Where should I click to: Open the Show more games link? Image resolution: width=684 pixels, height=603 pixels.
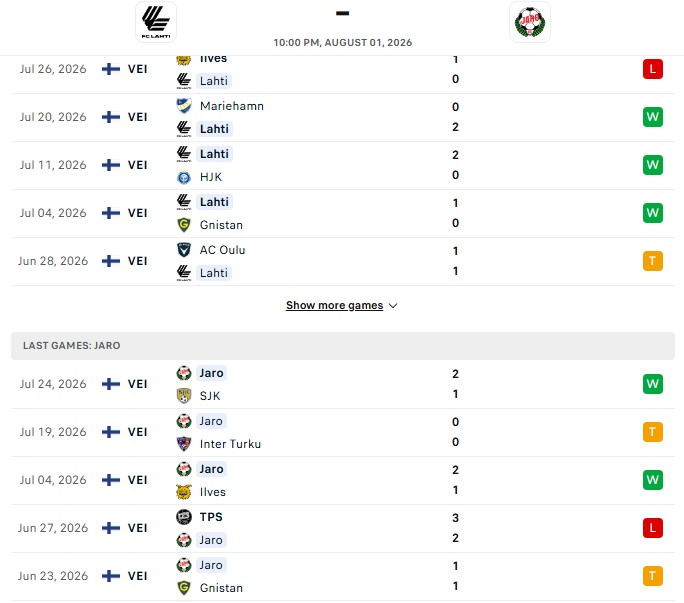point(334,305)
